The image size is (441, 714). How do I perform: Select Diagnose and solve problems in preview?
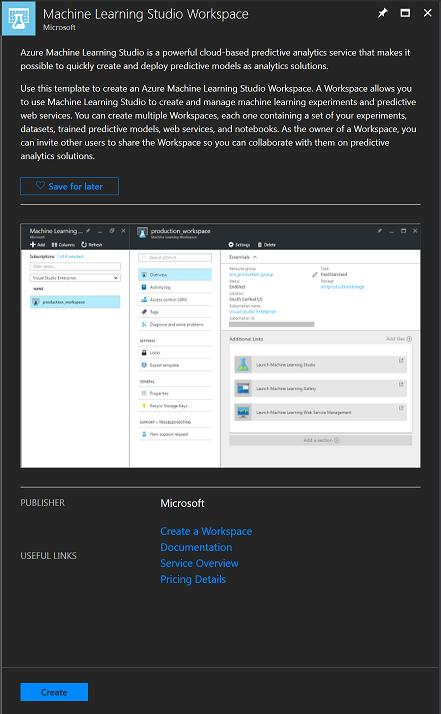175,325
